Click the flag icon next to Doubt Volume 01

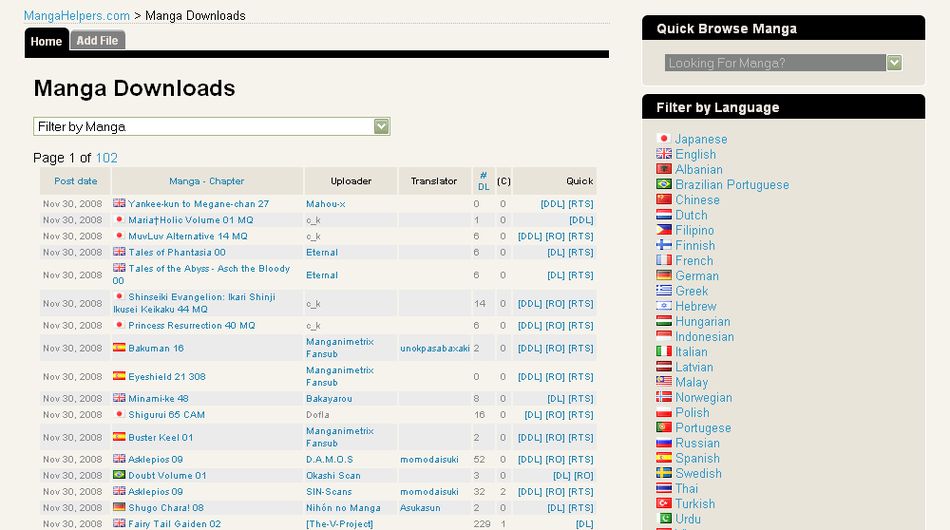119,475
